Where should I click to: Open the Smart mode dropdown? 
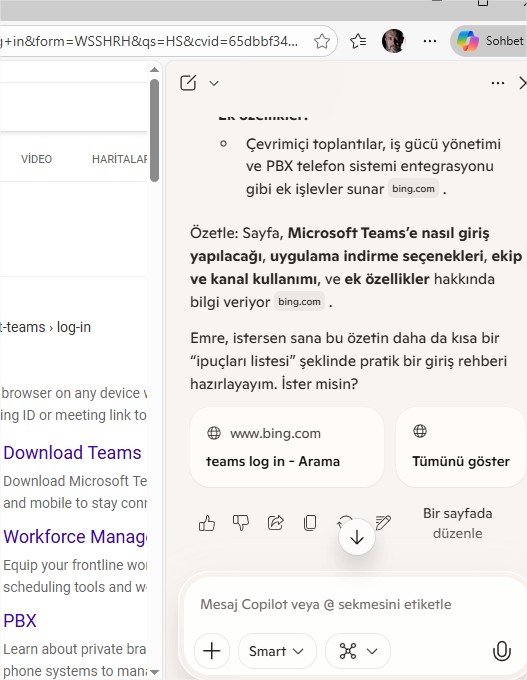[277, 651]
